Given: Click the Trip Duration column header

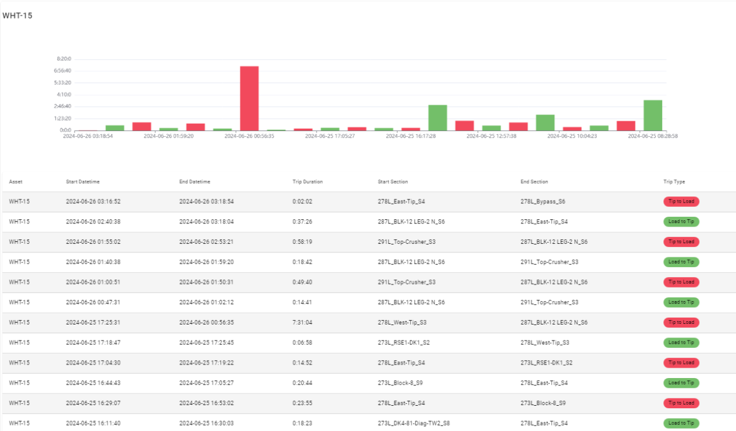Looking at the screenshot, I should coord(308,182).
